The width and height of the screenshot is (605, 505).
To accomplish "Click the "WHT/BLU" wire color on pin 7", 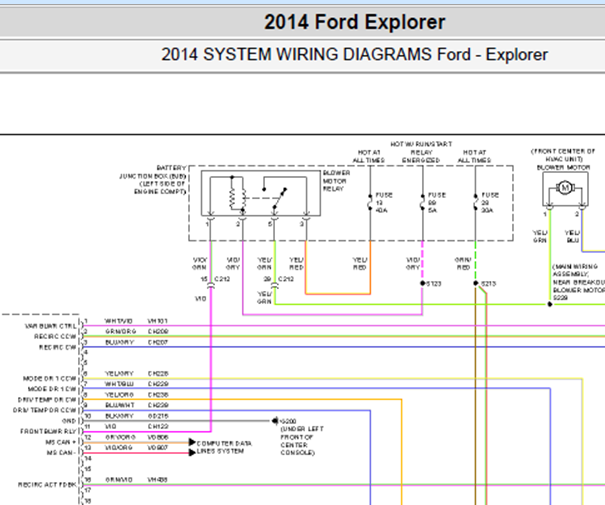I will (120, 384).
